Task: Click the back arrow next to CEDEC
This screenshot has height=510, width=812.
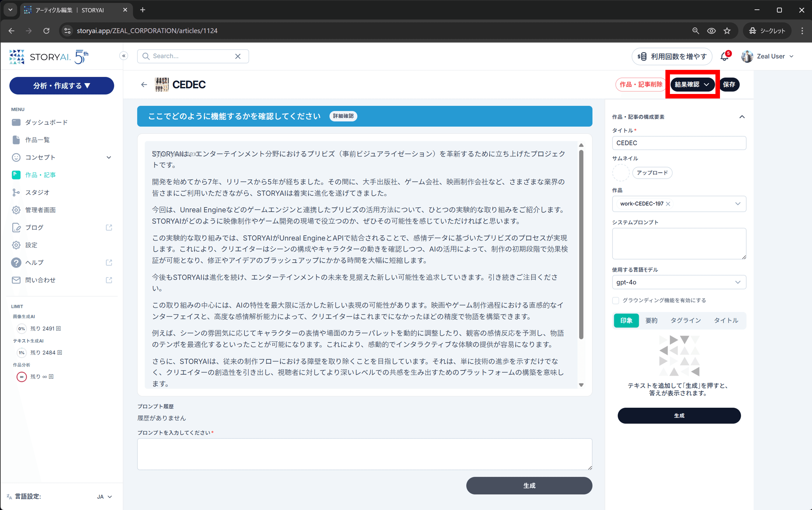Action: [144, 85]
